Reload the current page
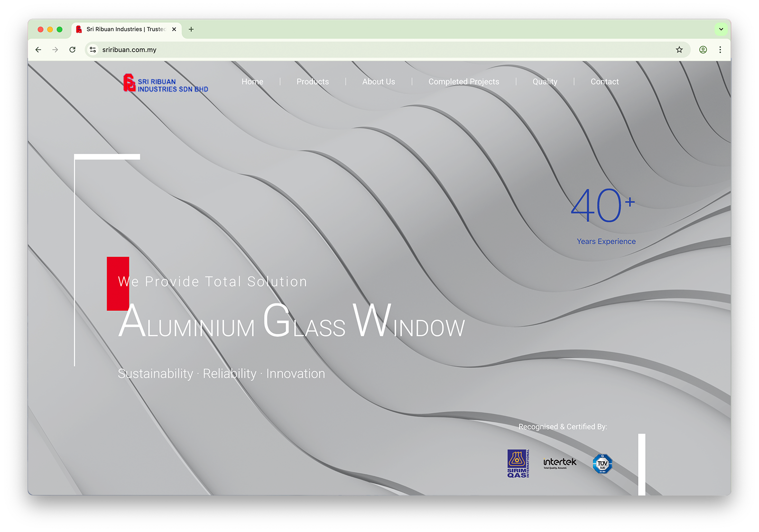 [73, 50]
